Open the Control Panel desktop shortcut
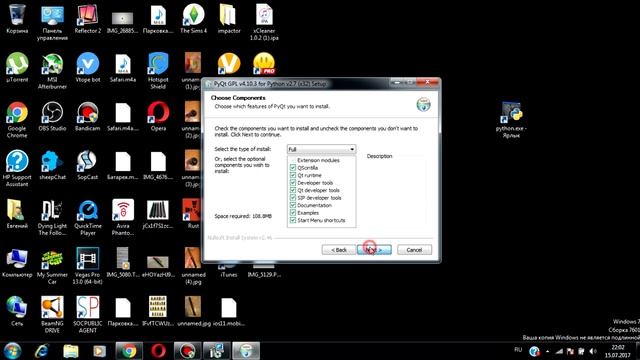The height and width of the screenshot is (360, 640). point(52,22)
